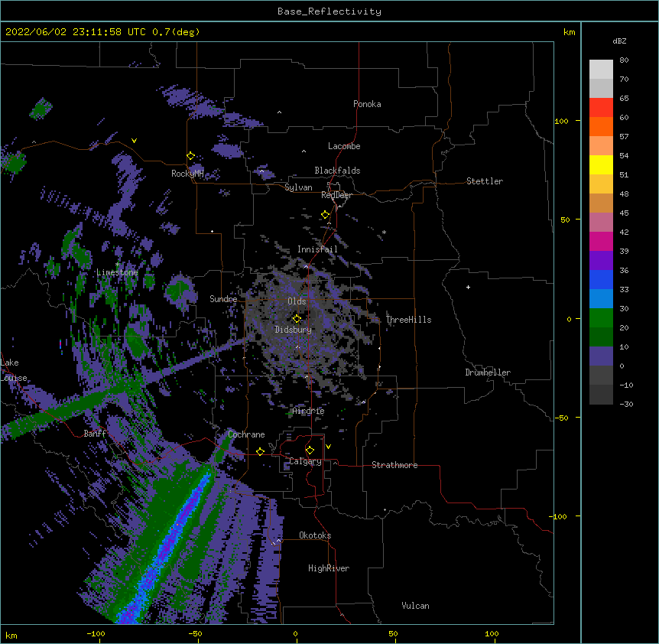659x644 pixels.
Task: Click the 100 tick on the right axis
Action: click(x=561, y=121)
